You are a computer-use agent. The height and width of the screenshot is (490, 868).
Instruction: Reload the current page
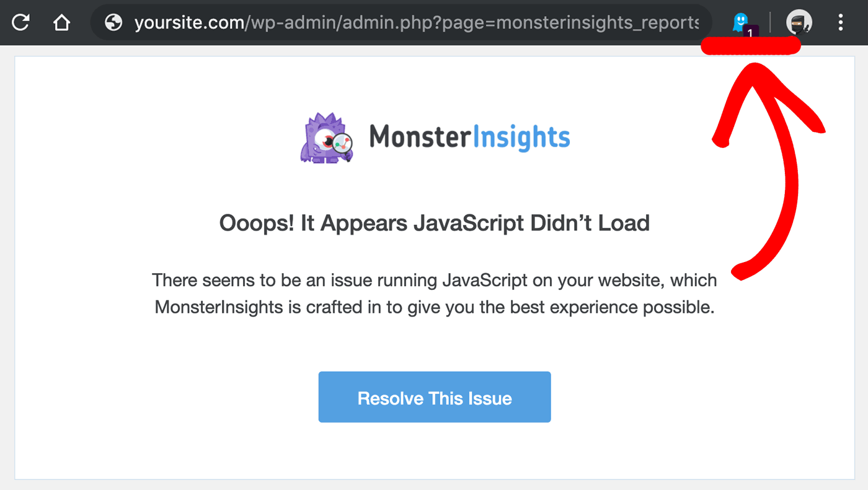point(20,22)
